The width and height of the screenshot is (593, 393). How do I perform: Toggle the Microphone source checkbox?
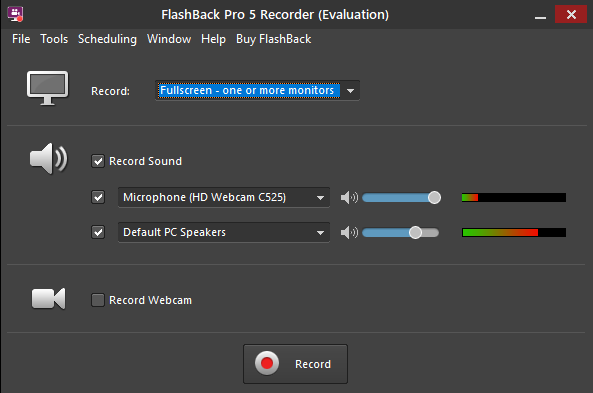[98, 197]
